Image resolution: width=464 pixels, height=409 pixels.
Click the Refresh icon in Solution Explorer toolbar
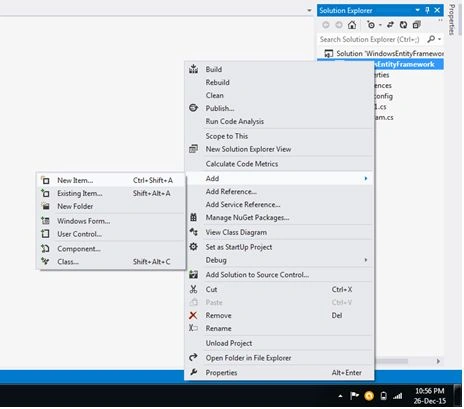point(403,25)
